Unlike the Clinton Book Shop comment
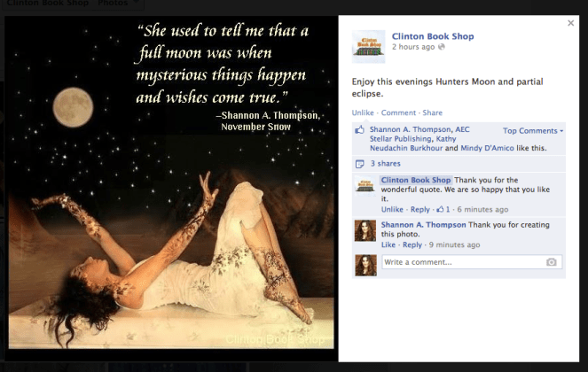 point(392,210)
